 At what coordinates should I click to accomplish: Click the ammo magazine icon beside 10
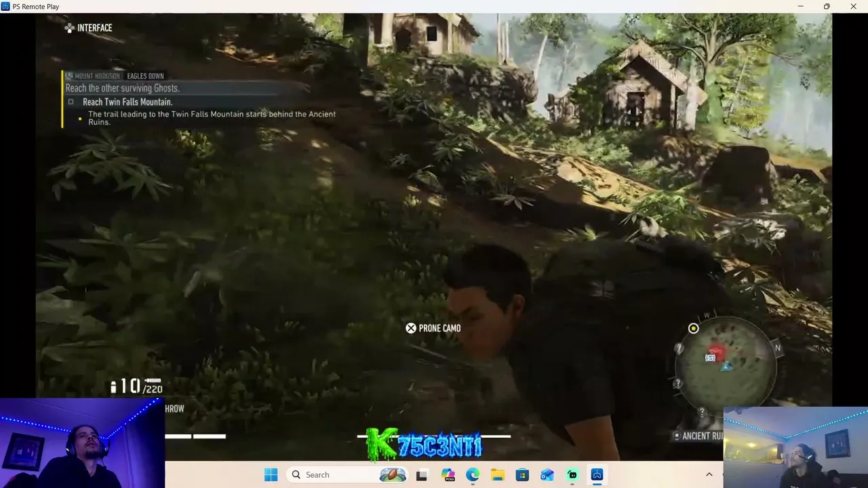114,386
